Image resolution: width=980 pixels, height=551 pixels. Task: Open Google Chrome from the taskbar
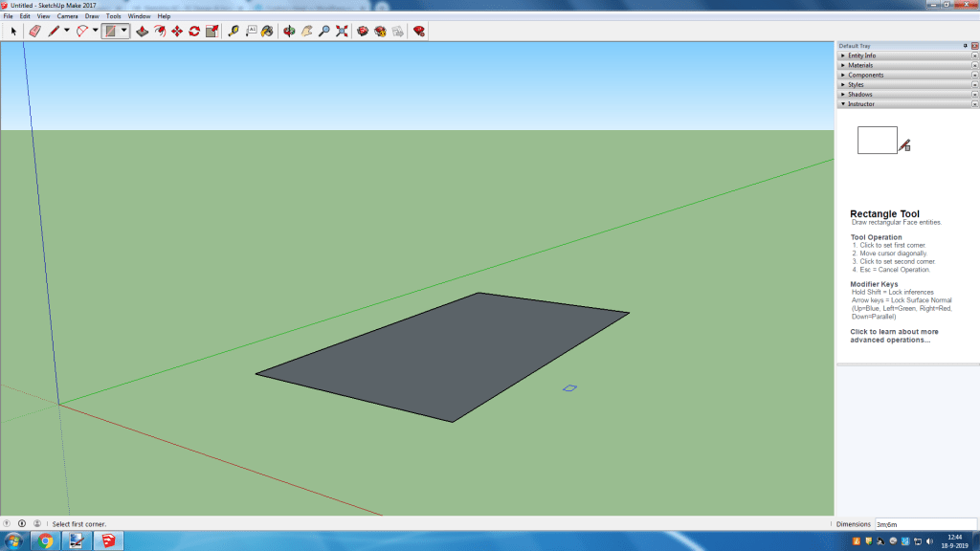coord(45,541)
